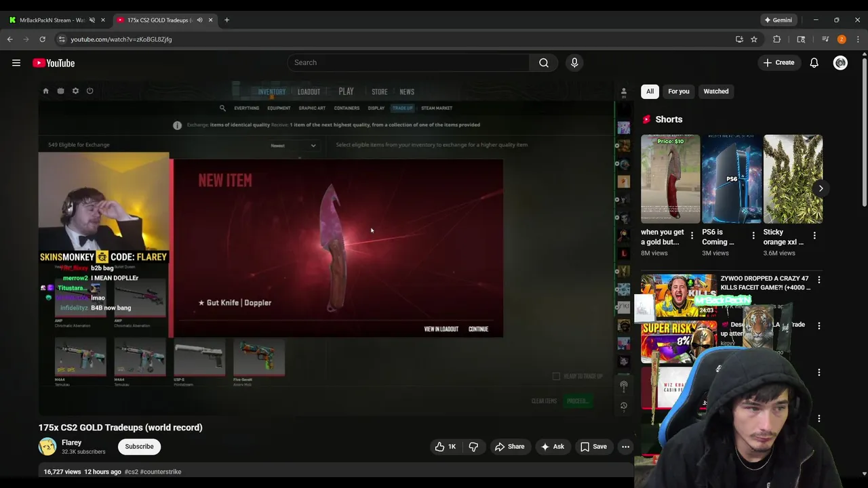868x488 pixels.
Task: Click the home icon in game video
Action: pyautogui.click(x=45, y=91)
